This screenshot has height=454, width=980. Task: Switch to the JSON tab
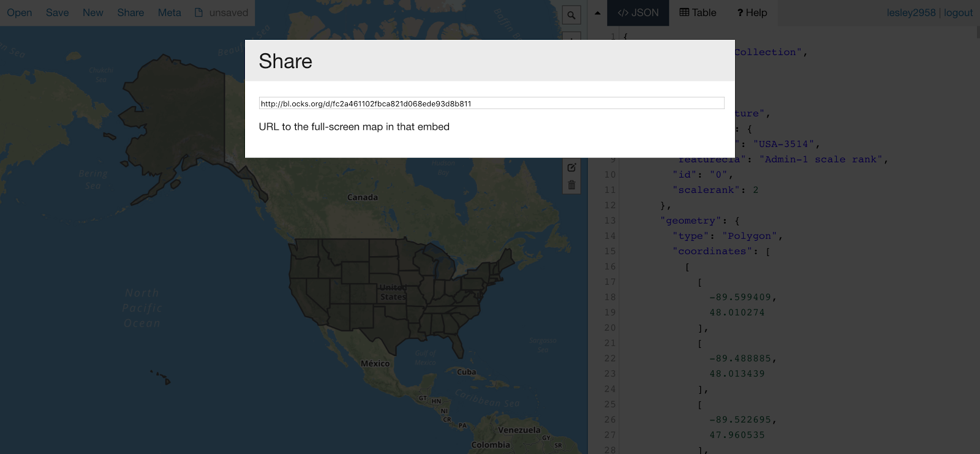(x=638, y=13)
